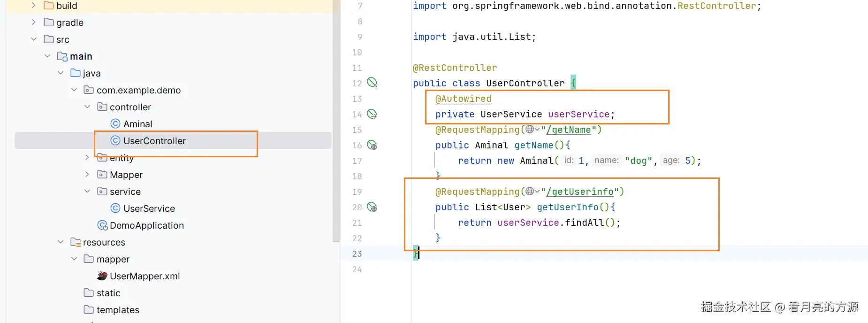Image resolution: width=868 pixels, height=323 pixels.
Task: Collapse the service package chevron
Action: pyautogui.click(x=87, y=191)
